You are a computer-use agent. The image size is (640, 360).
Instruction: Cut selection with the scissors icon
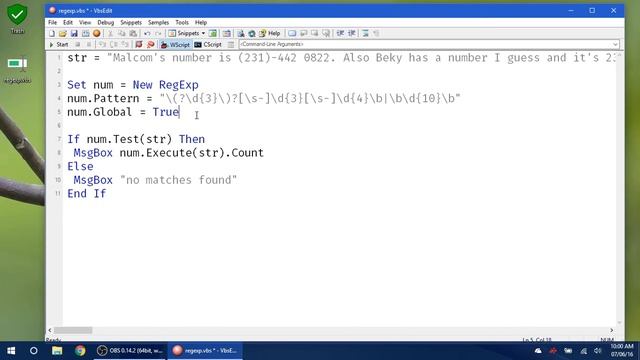(110, 33)
